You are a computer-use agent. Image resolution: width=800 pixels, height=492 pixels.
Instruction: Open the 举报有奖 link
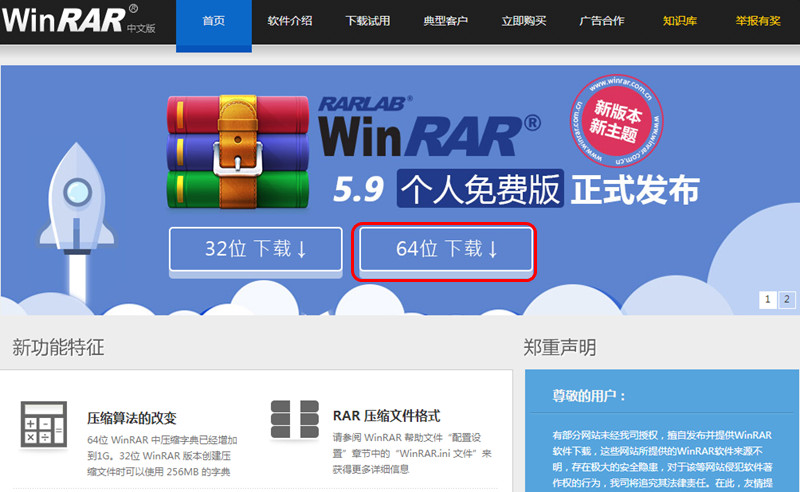coord(758,21)
